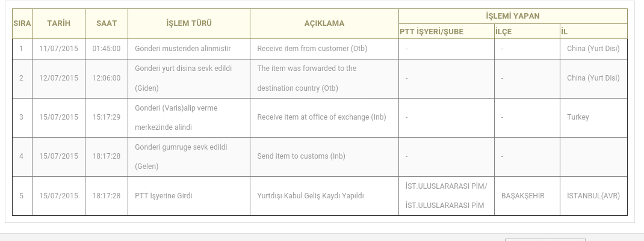Click the TARİH column header
This screenshot has width=644, height=241.
tap(59, 24)
